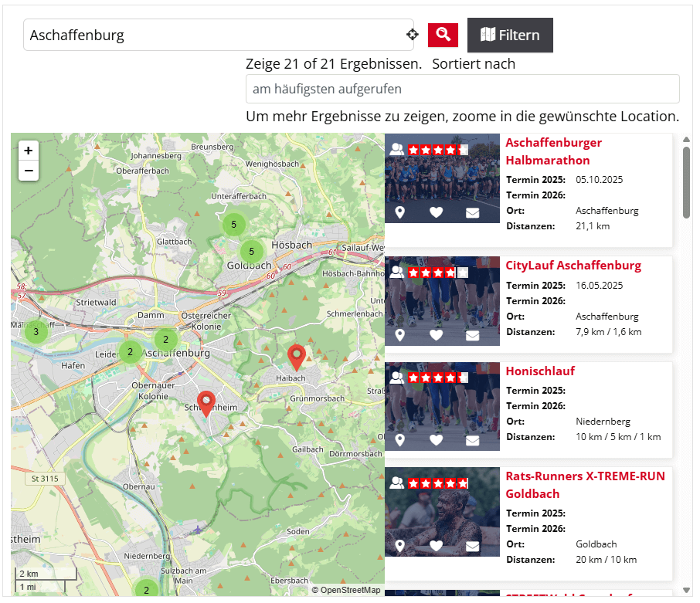Open the envelope contact icon for Honischlauf

click(x=472, y=440)
